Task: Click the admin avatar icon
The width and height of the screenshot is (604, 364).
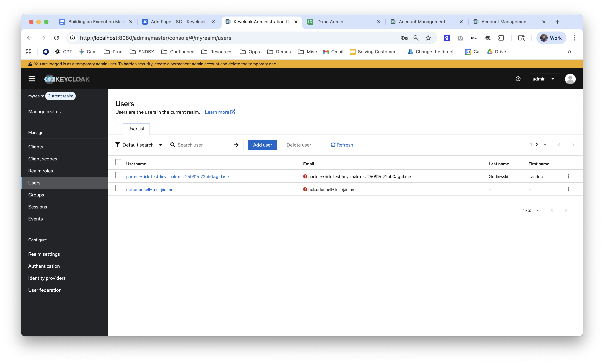Action: pos(570,79)
